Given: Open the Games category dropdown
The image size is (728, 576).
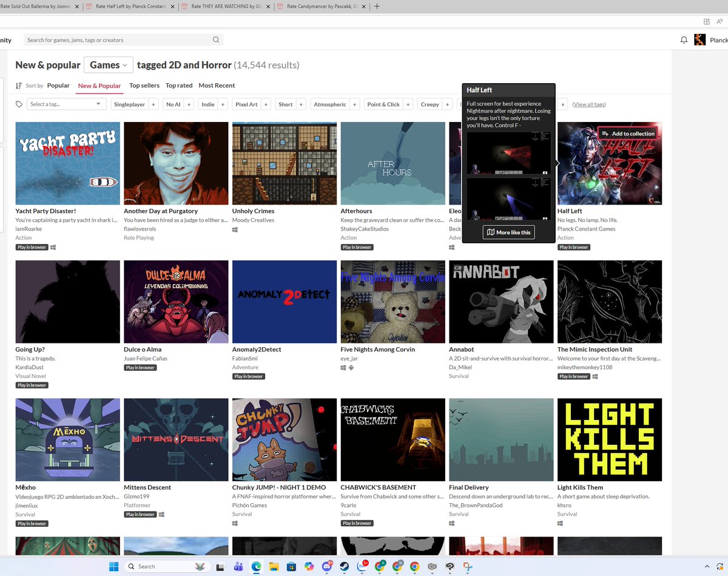Looking at the screenshot, I should pos(109,65).
